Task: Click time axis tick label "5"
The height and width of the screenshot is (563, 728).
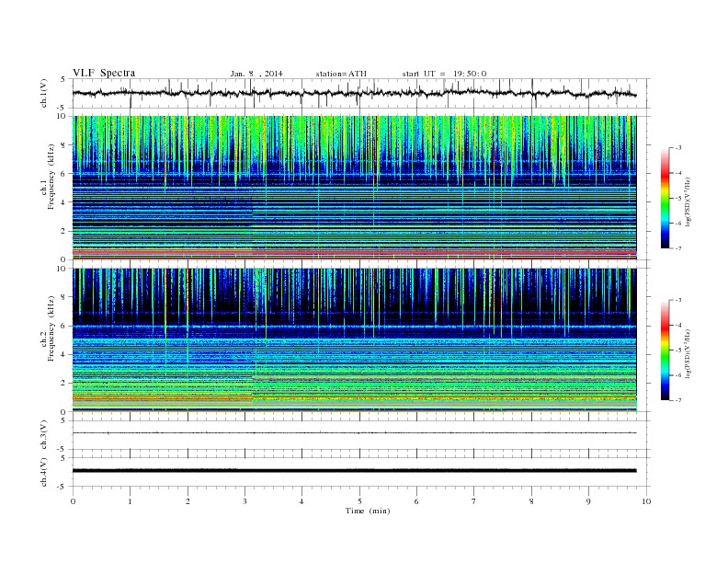Action: (x=359, y=501)
